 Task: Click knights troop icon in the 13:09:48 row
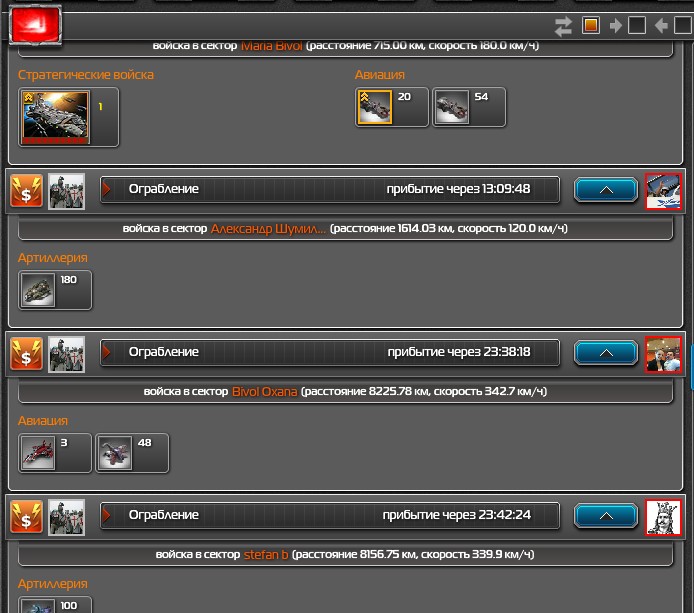tap(66, 191)
